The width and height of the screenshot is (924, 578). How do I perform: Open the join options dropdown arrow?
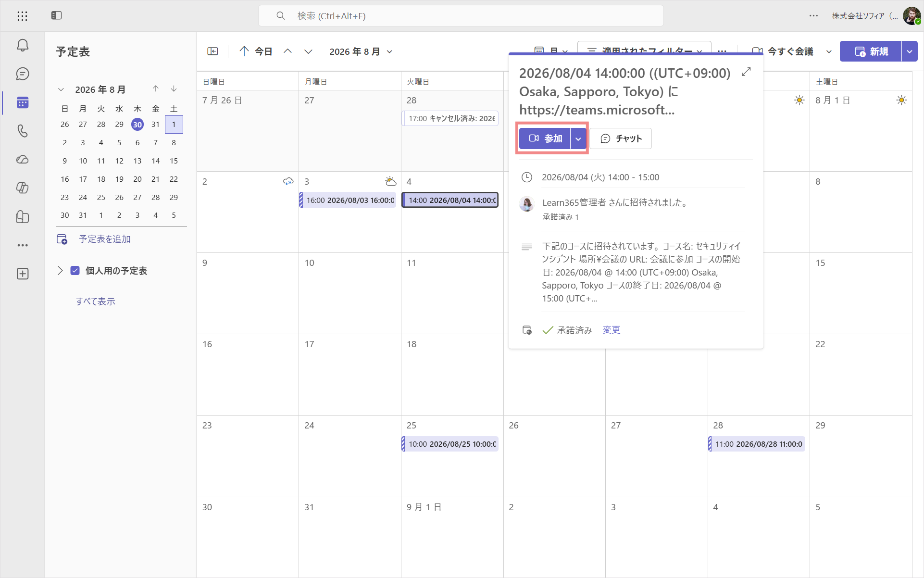click(x=578, y=138)
